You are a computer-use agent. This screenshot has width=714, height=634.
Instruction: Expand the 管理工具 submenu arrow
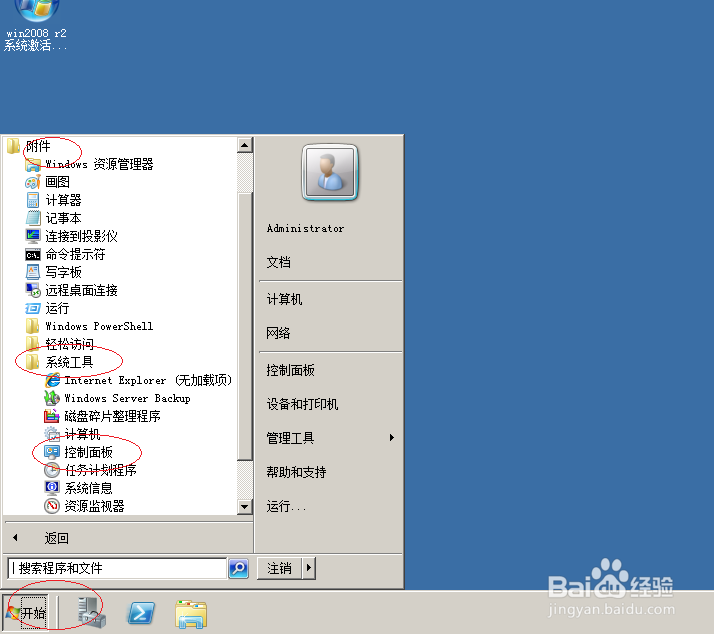392,438
